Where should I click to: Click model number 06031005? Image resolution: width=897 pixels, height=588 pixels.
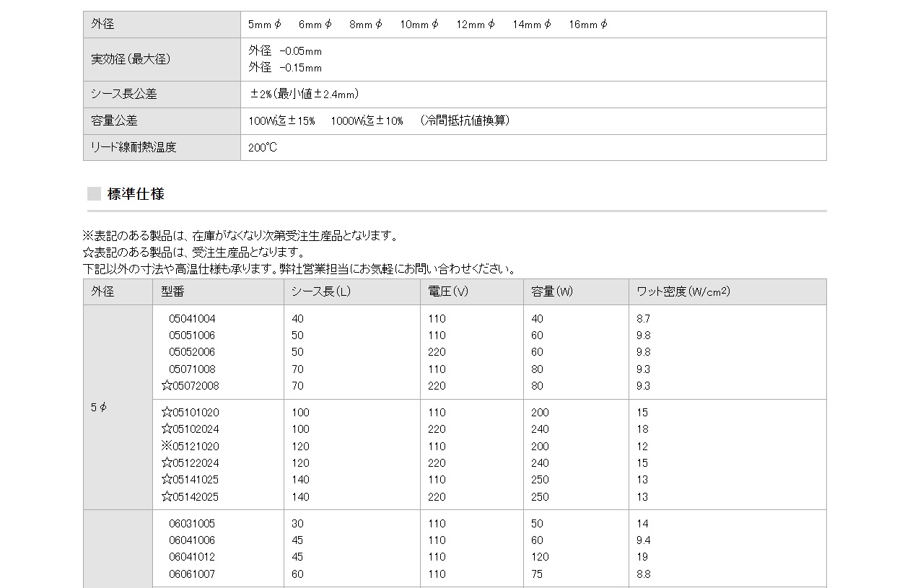click(x=192, y=523)
